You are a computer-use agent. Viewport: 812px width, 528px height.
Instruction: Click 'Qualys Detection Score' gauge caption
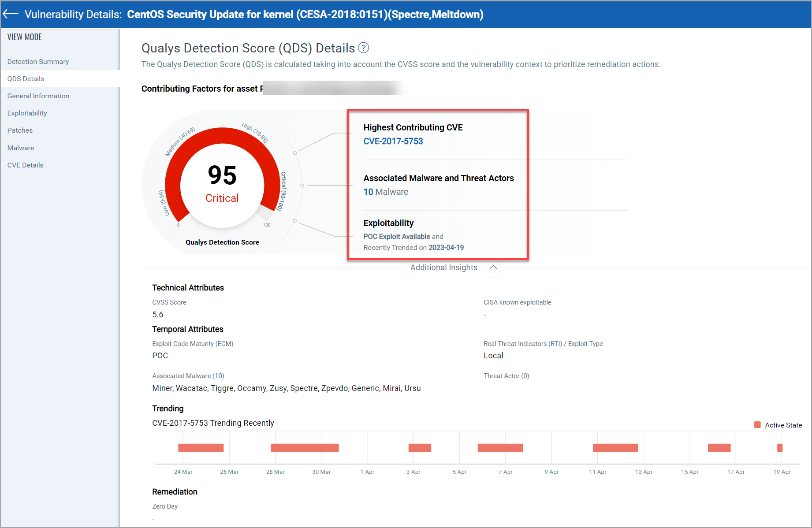point(222,242)
